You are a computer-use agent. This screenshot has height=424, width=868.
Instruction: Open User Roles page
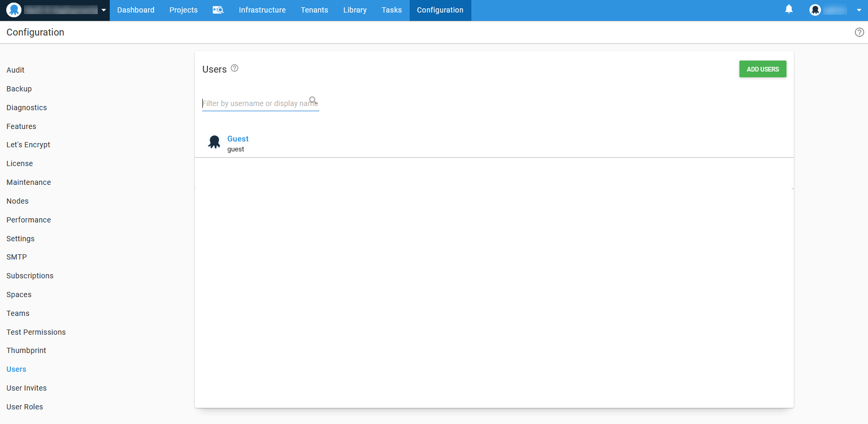click(x=25, y=407)
